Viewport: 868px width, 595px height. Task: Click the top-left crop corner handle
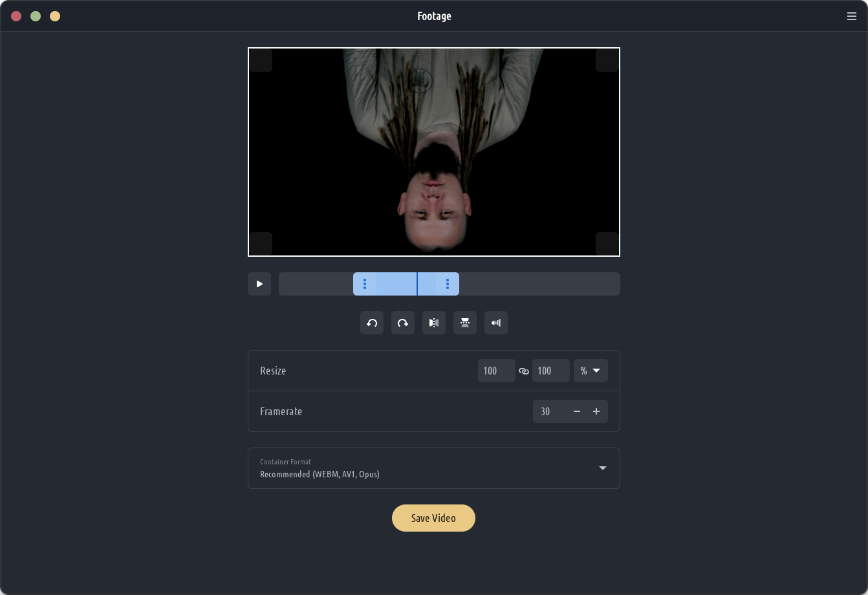tap(261, 60)
